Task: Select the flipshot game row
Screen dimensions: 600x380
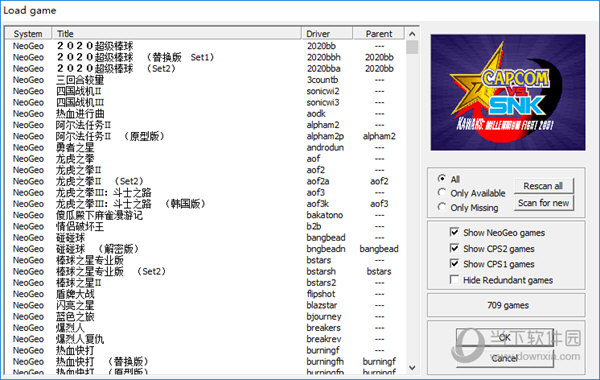Action: pyautogui.click(x=205, y=294)
